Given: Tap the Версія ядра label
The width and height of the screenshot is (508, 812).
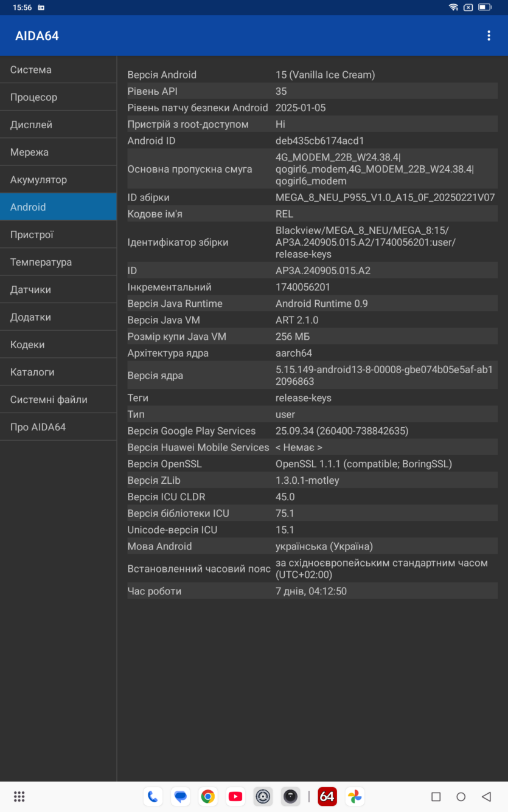Looking at the screenshot, I should [x=155, y=376].
